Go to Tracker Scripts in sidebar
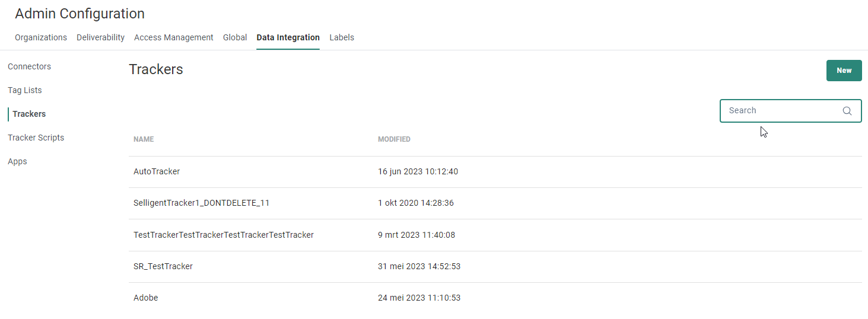The height and width of the screenshot is (319, 868). coord(36,138)
